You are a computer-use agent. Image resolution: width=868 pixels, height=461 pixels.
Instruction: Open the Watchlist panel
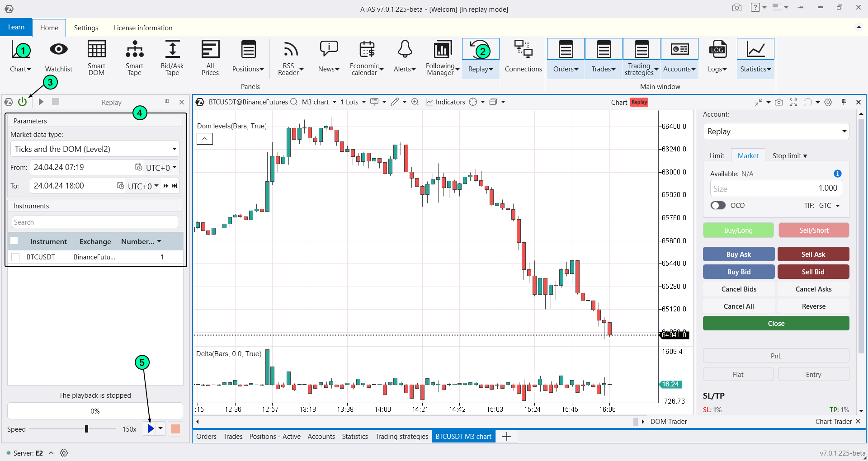58,57
